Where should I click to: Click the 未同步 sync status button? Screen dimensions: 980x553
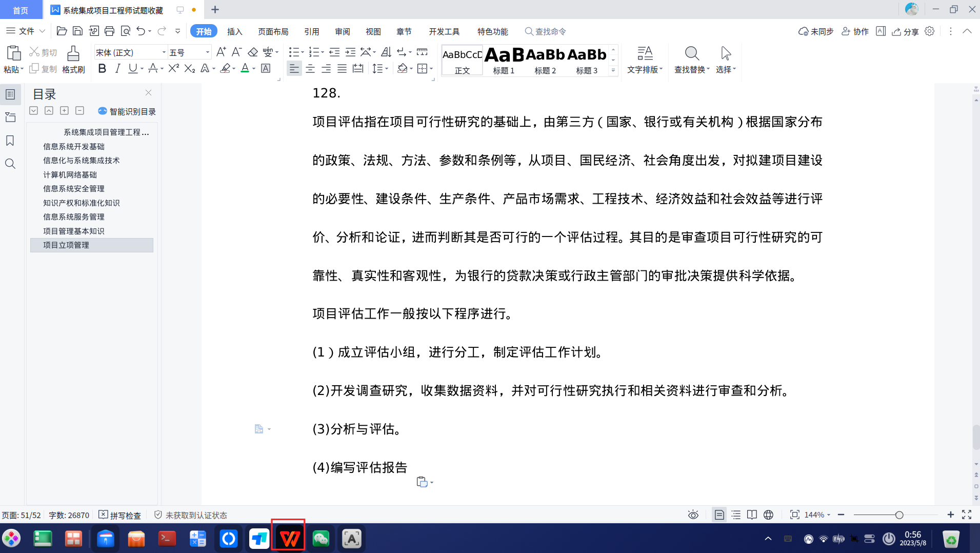816,31
